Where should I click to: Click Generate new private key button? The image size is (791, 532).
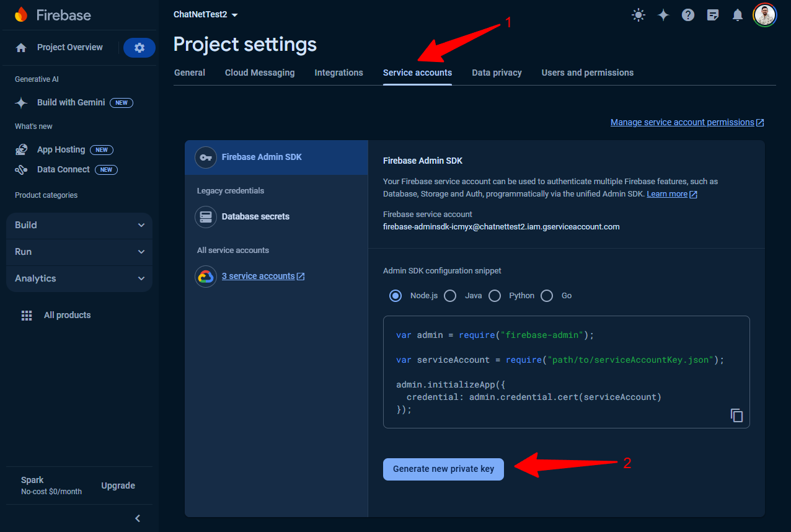(x=443, y=469)
